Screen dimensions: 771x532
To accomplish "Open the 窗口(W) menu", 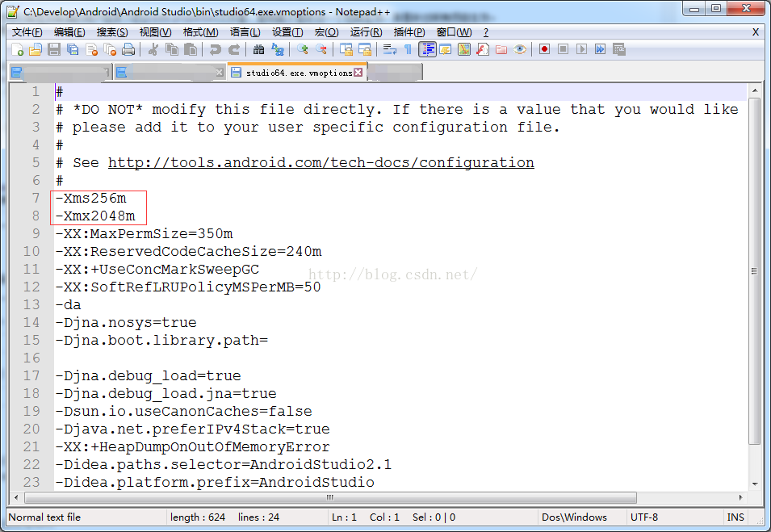I will click(x=454, y=32).
